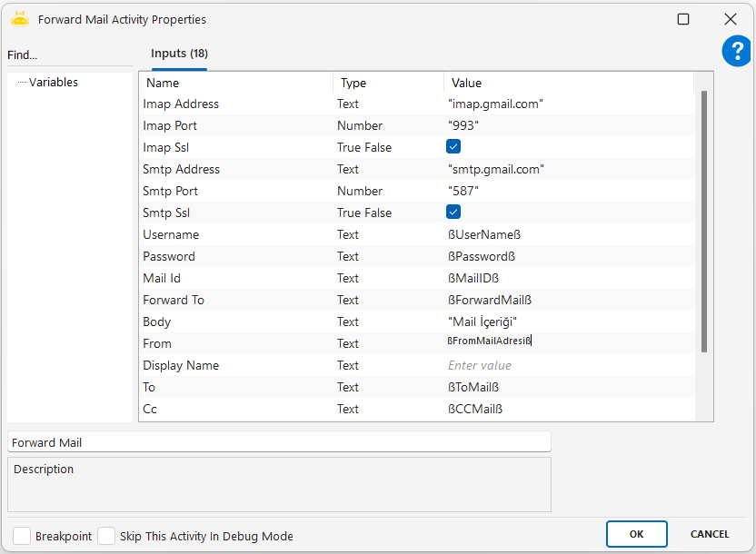
Task: Click the OK button
Action: [x=636, y=534]
